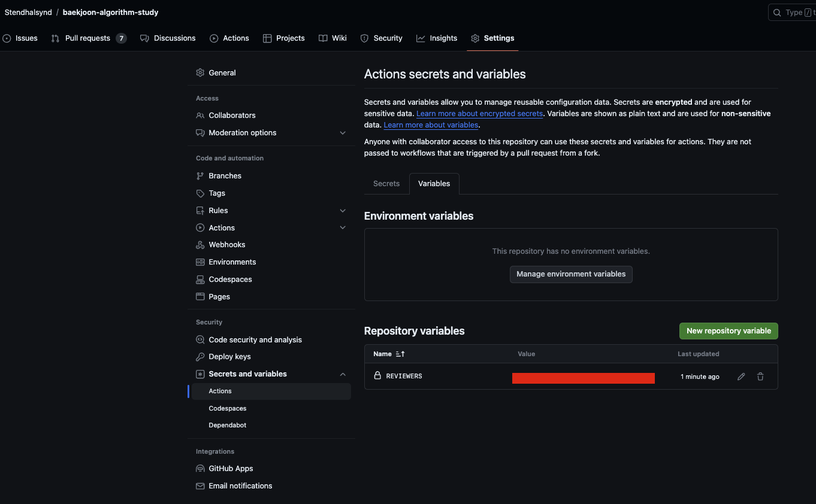This screenshot has height=504, width=816.
Task: Click the '1 minute ago' timestamp
Action: (700, 377)
